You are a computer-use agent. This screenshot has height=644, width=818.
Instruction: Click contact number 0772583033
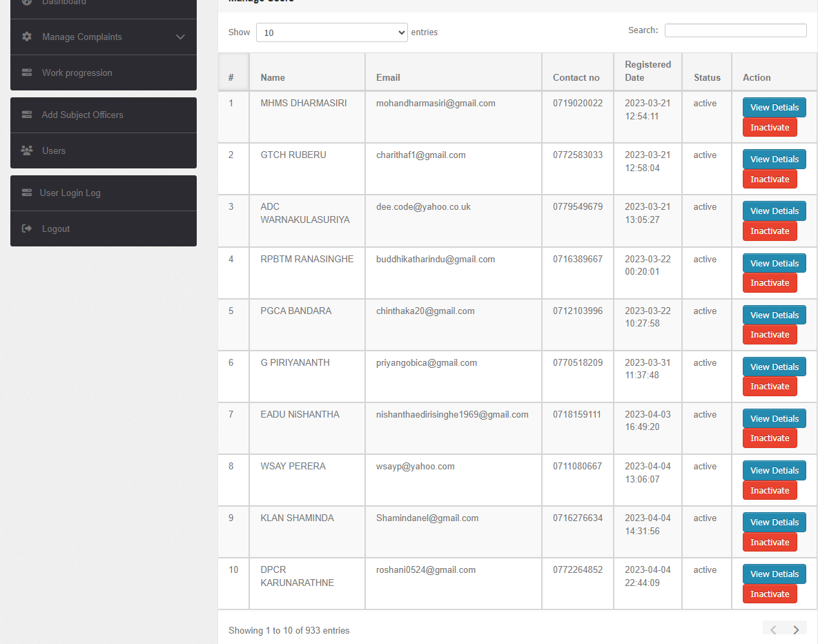[x=578, y=155]
